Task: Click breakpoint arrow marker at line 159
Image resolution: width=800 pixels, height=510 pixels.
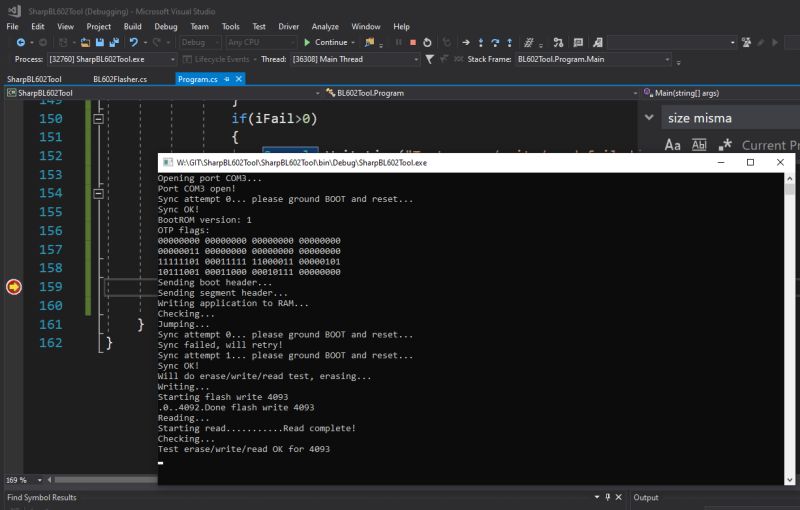Action: 14,287
